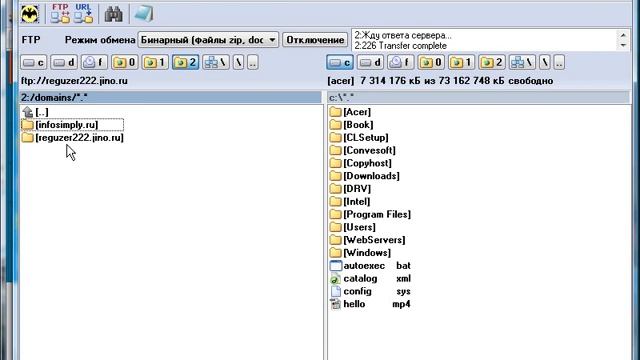Open The Bat mail icon in toolbar
The image size is (640, 360).
coord(30,14)
